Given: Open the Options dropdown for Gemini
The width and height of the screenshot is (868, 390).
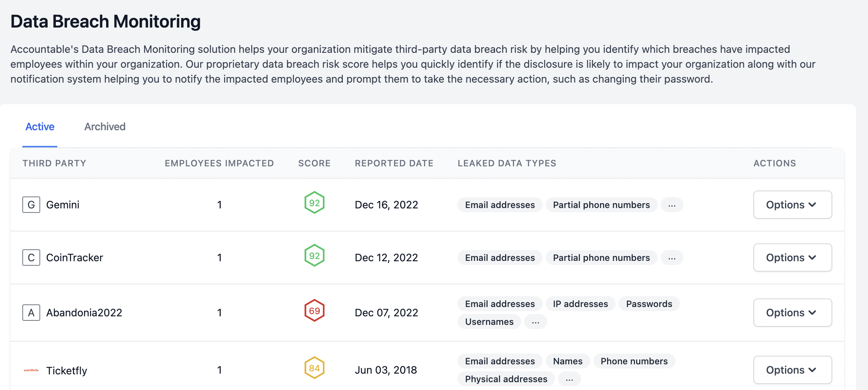Looking at the screenshot, I should click(793, 205).
